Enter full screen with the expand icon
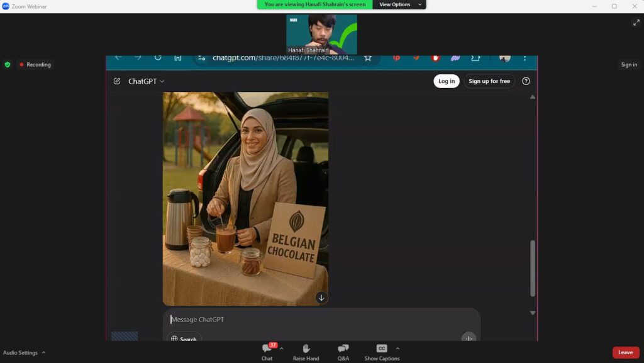 pos(635,23)
